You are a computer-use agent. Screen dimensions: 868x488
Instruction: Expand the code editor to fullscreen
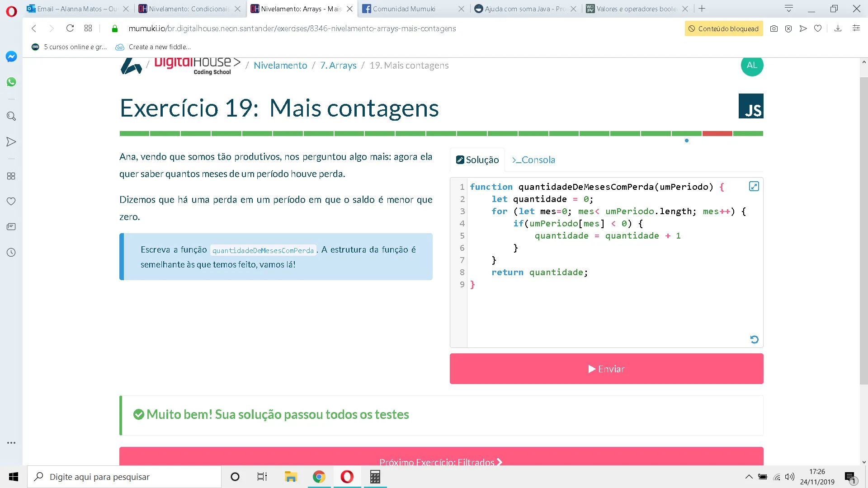(754, 186)
